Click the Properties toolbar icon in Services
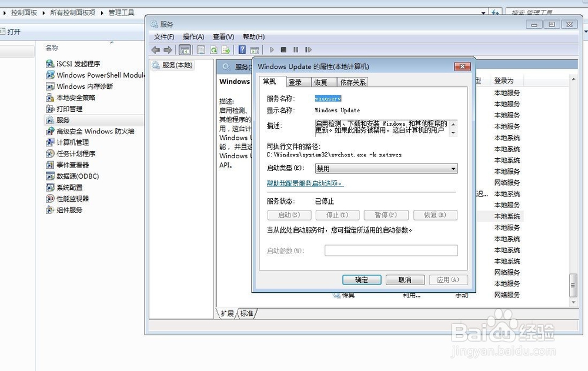Screen dimensions: 588x371 [201, 50]
